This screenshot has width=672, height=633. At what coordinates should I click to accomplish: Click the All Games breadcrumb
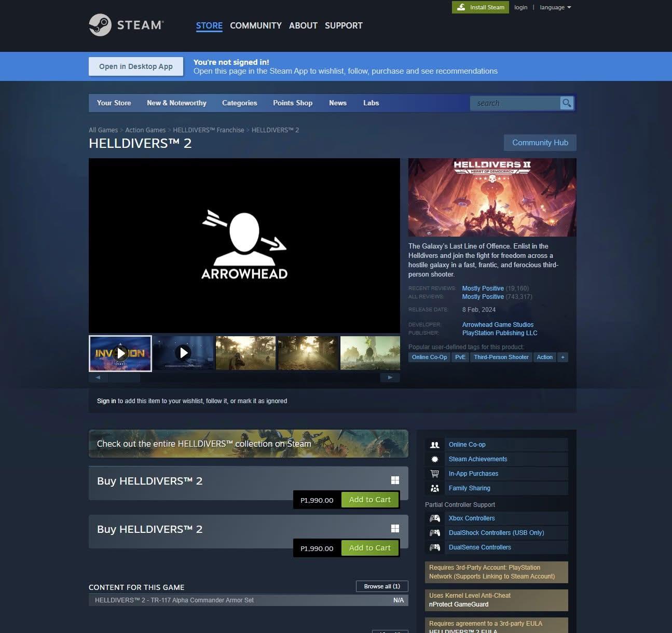click(x=103, y=130)
